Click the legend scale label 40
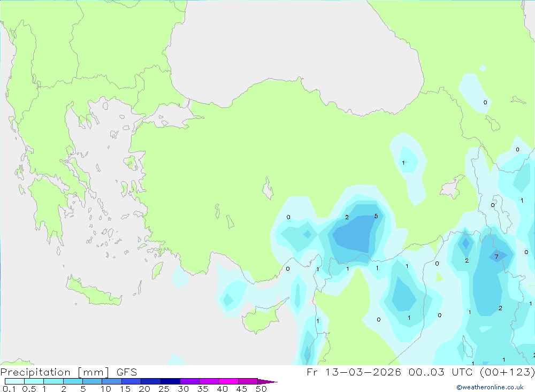The height and width of the screenshot is (392, 535). click(x=222, y=389)
